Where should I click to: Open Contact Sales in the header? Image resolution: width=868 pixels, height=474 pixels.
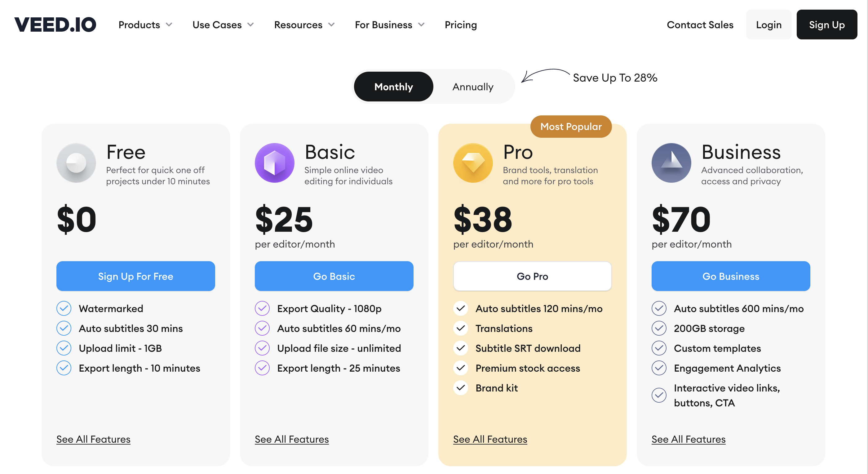tap(700, 25)
